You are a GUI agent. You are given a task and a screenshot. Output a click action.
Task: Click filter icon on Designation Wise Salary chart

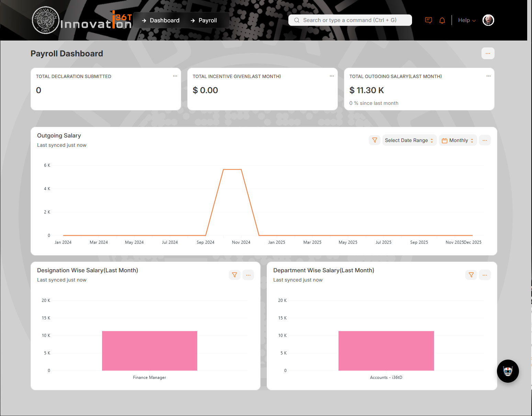[x=234, y=275]
